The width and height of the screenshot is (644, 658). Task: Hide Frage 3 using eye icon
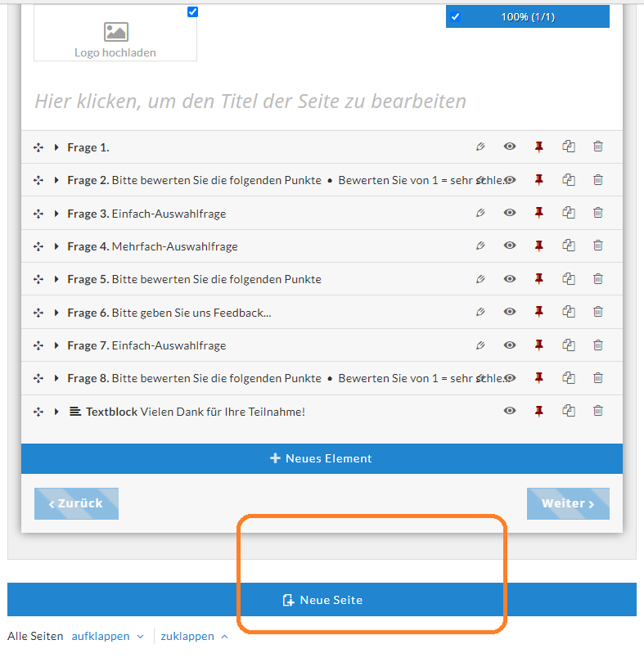pyautogui.click(x=510, y=213)
